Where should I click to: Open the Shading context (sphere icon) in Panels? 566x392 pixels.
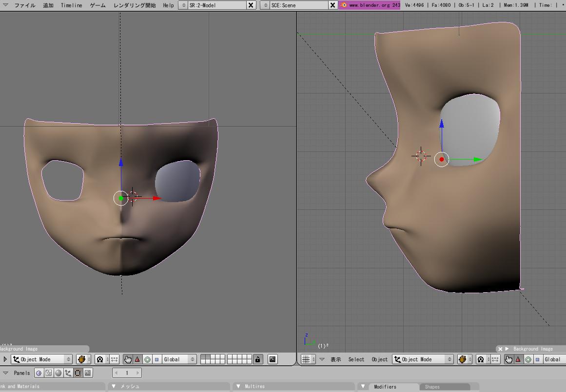pyautogui.click(x=58, y=373)
